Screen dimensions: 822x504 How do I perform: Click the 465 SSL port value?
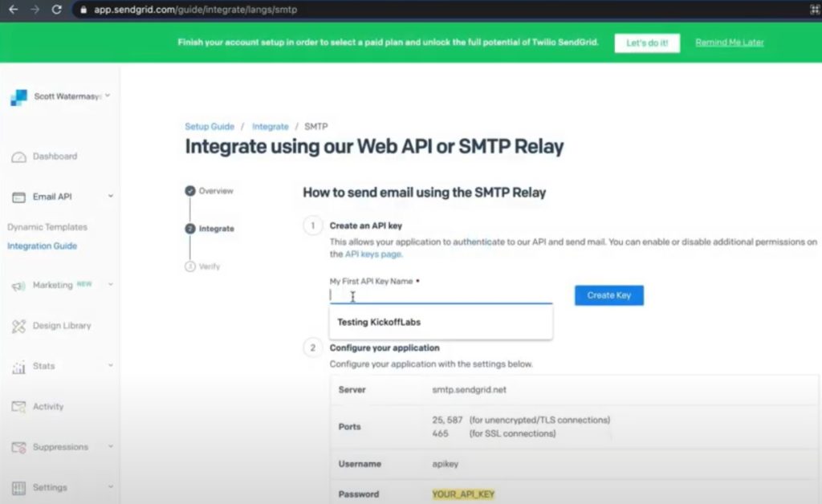[441, 434]
